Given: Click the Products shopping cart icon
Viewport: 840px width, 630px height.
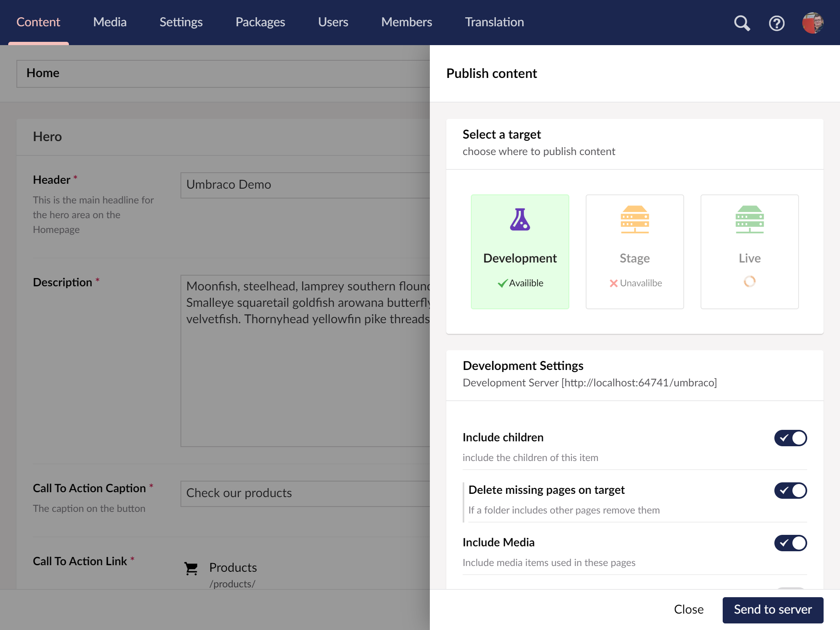Looking at the screenshot, I should tap(191, 568).
